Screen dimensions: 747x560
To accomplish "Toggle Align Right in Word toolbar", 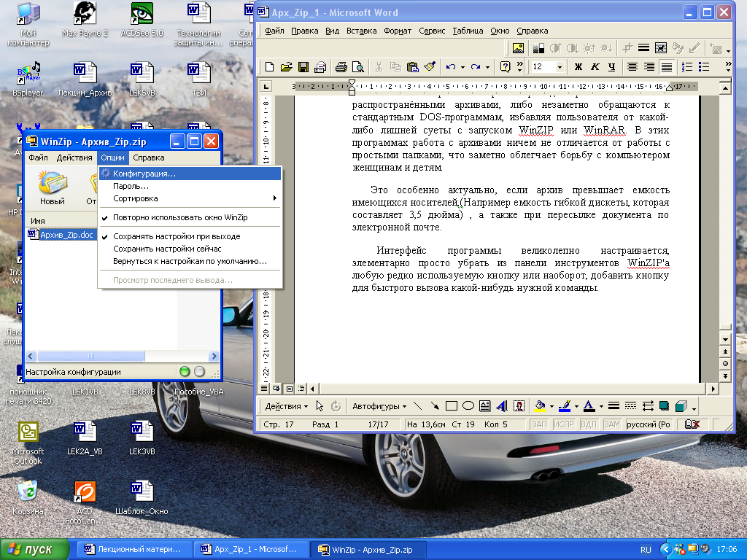I will 649,67.
